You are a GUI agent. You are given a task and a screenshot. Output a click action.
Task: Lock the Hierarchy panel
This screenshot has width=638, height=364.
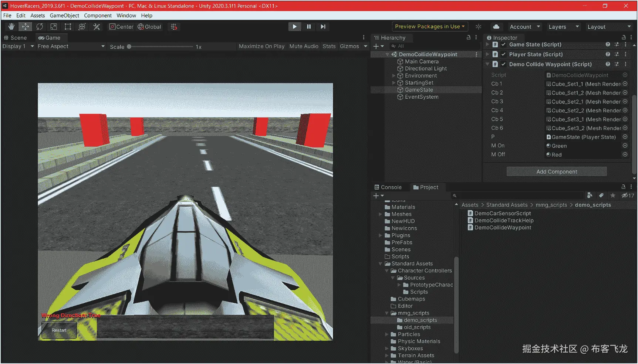point(469,37)
